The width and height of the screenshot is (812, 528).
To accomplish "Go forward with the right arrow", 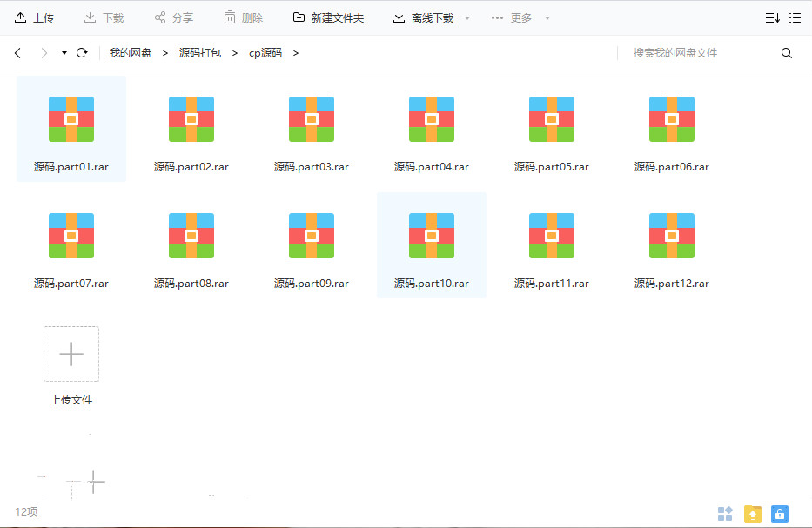I will 44,53.
